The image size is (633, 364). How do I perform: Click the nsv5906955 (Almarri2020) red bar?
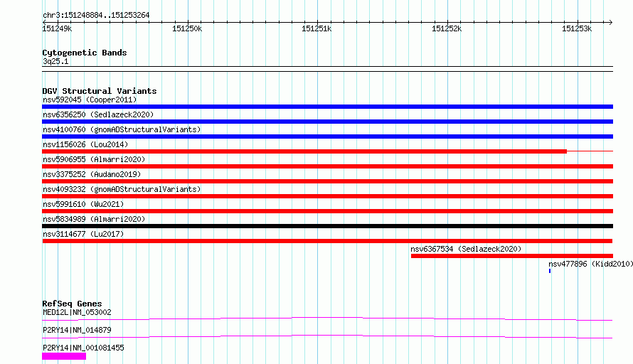327,166
